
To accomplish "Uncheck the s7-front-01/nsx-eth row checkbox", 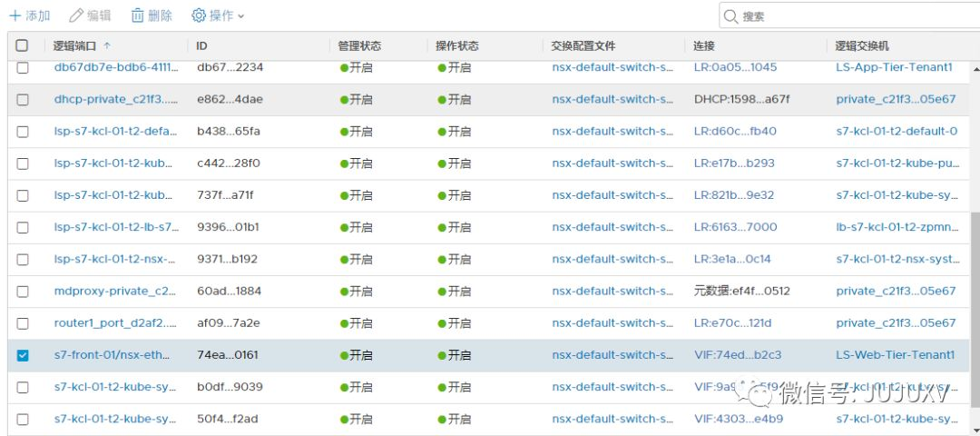I will tap(23, 355).
